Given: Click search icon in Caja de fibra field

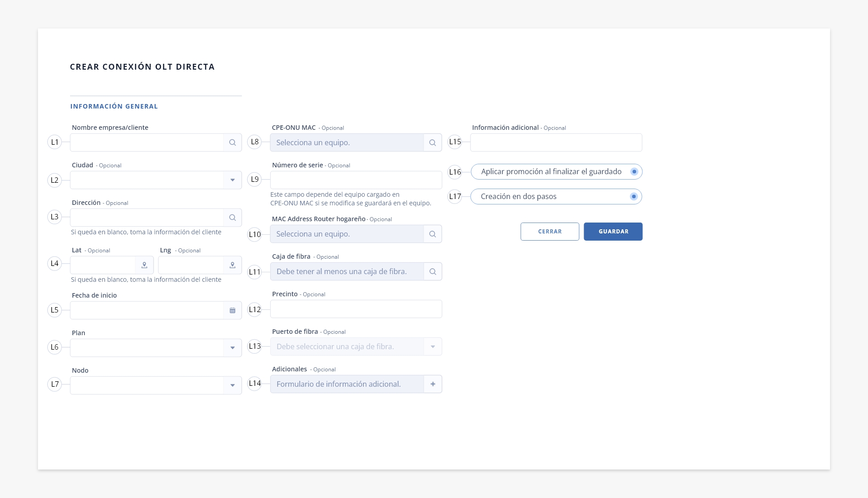Looking at the screenshot, I should [x=433, y=271].
